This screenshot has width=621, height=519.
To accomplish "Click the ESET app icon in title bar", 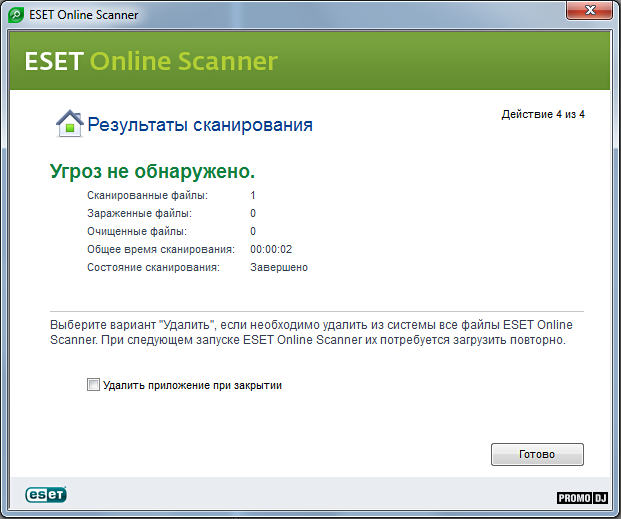I will 19,15.
